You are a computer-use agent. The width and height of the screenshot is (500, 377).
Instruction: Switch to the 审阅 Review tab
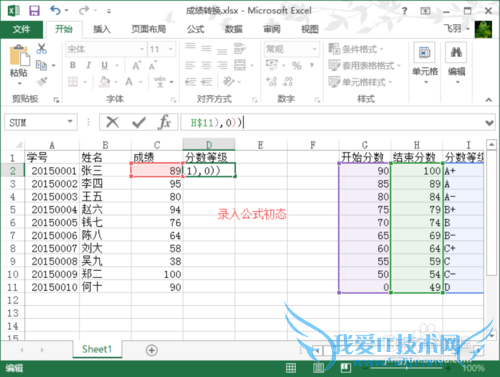tap(272, 29)
